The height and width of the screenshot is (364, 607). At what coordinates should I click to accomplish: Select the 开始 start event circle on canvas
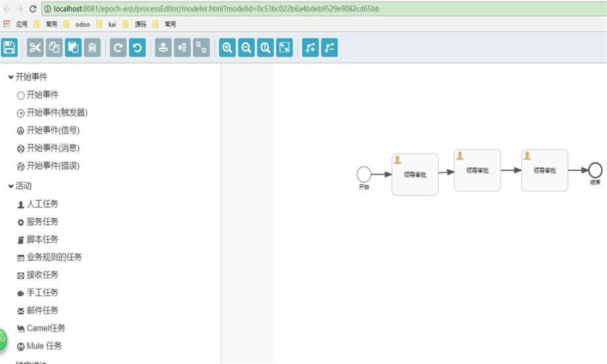click(364, 175)
